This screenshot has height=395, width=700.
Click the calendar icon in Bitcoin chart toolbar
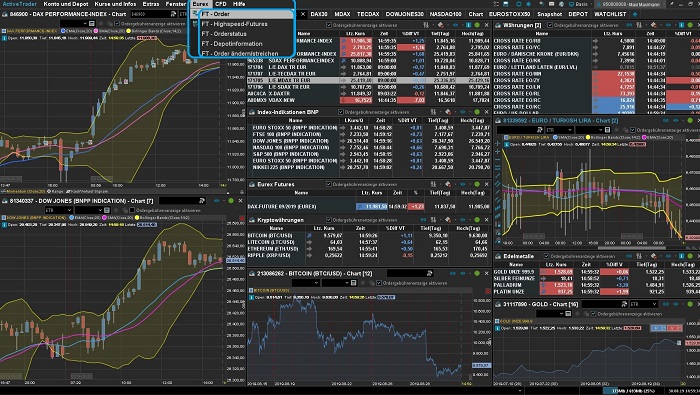354,283
